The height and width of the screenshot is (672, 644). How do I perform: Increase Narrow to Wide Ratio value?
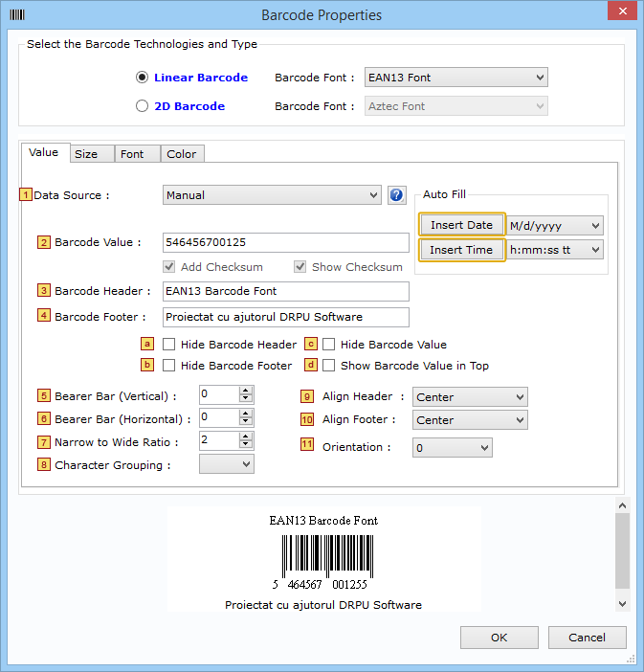pos(246,437)
